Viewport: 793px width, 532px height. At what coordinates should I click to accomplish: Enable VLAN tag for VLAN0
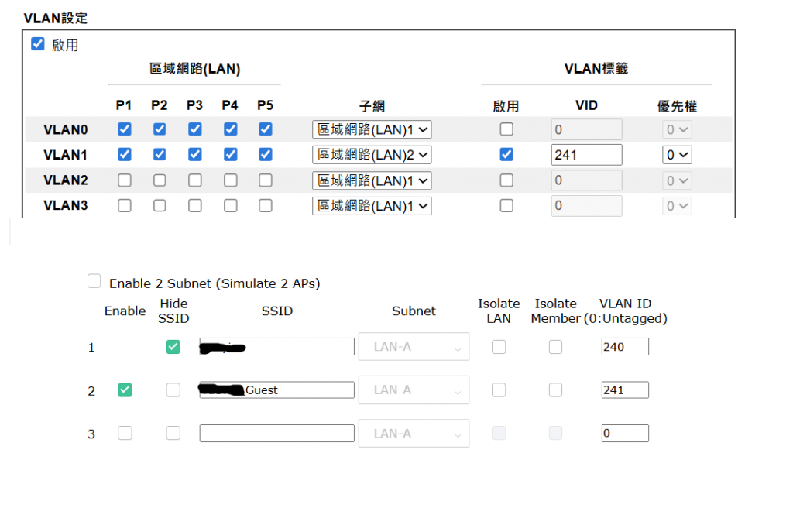coord(506,129)
